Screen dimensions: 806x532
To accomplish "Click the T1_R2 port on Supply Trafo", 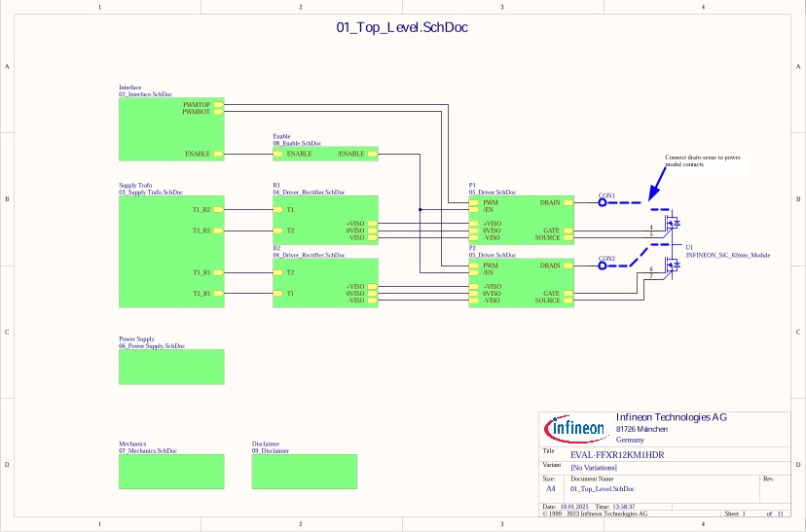I will 219,209.
